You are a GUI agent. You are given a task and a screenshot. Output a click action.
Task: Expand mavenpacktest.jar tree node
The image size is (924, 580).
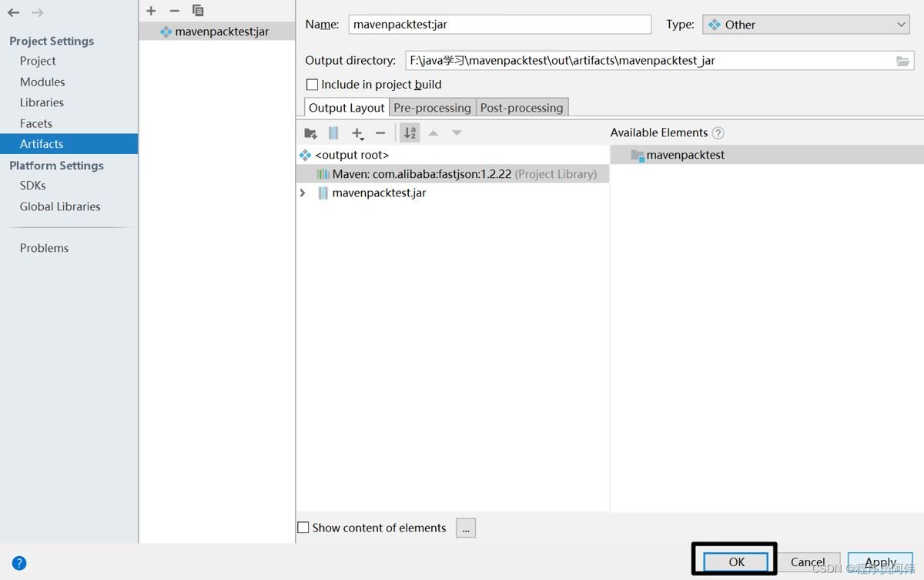(x=303, y=193)
